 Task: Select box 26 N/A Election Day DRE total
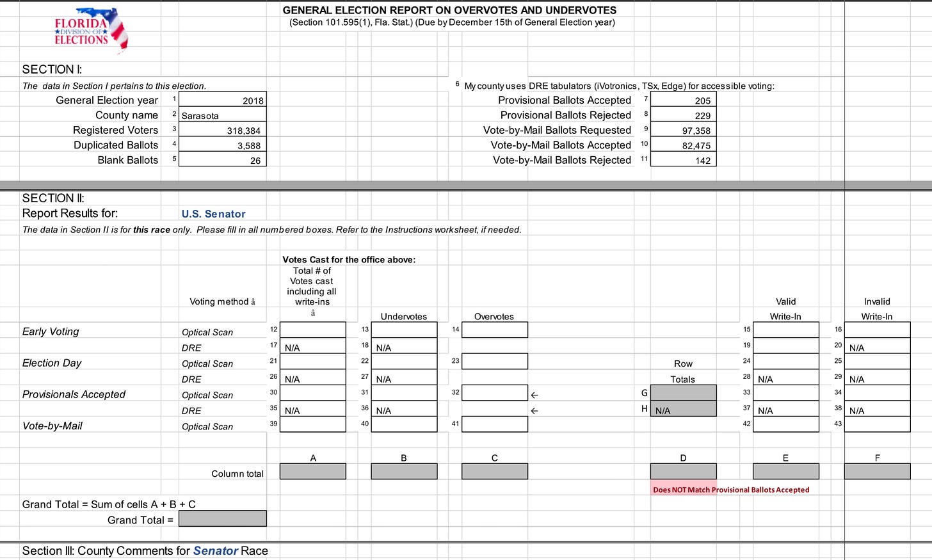313,377
